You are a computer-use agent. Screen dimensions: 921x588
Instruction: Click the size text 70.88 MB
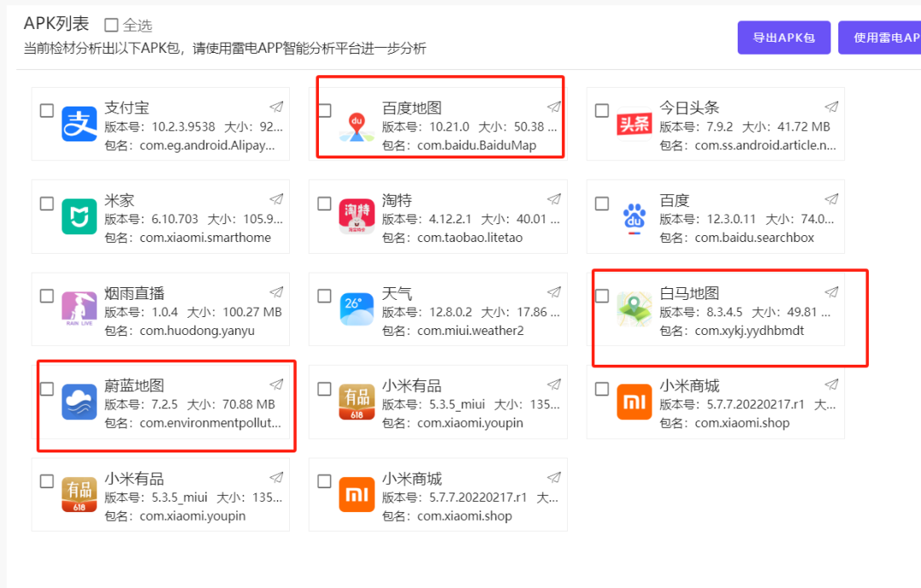pos(248,405)
